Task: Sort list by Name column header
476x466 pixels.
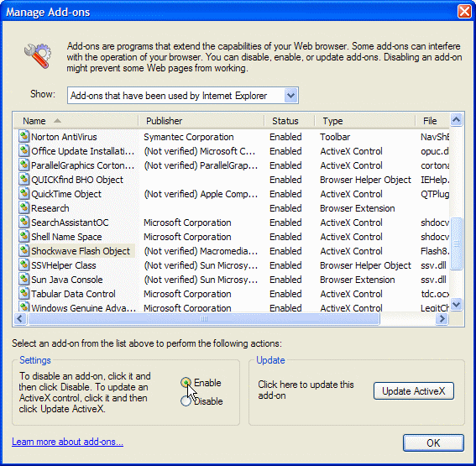Action: 76,121
